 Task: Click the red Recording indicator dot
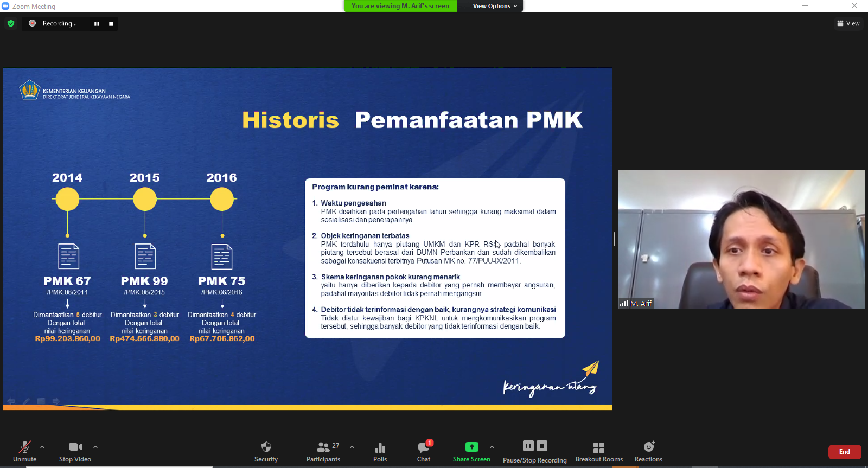click(x=32, y=23)
